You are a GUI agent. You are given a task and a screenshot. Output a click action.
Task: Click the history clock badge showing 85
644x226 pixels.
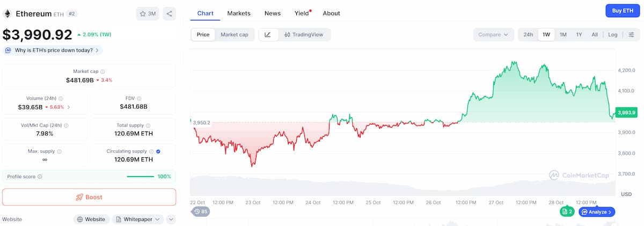pyautogui.click(x=201, y=212)
